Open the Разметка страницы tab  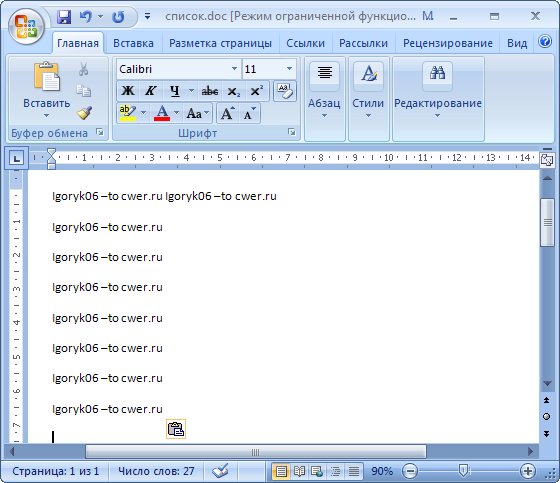tap(220, 43)
